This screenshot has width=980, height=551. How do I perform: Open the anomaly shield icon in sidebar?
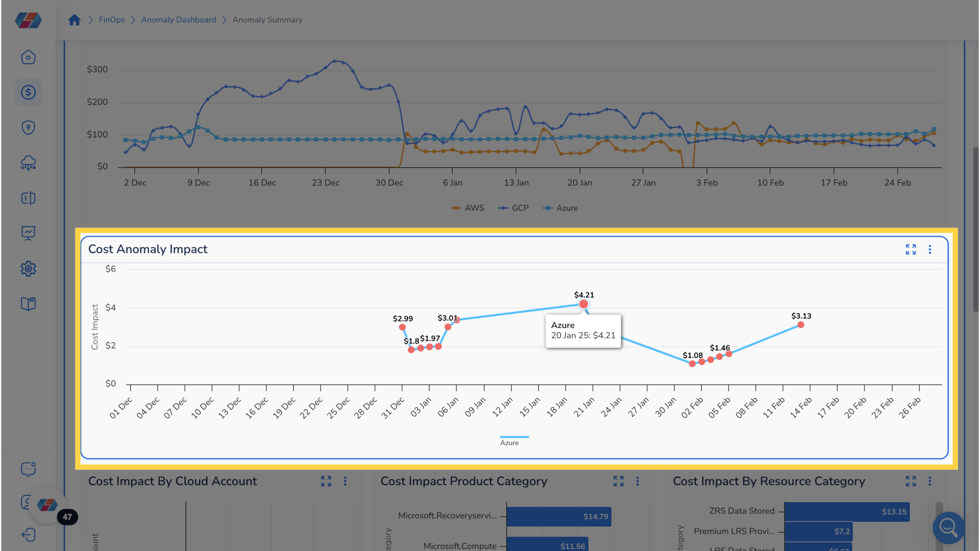(x=28, y=128)
